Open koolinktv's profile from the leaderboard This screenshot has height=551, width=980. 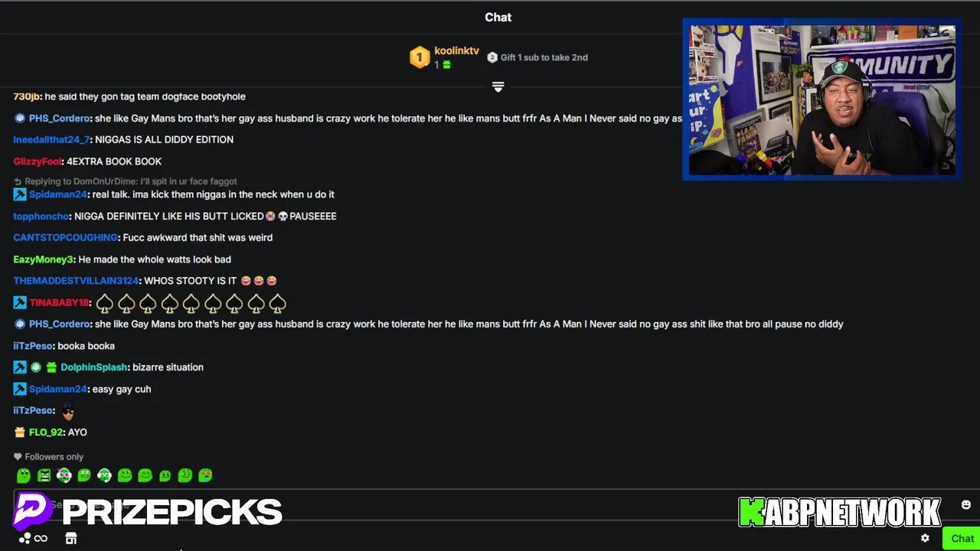point(456,51)
